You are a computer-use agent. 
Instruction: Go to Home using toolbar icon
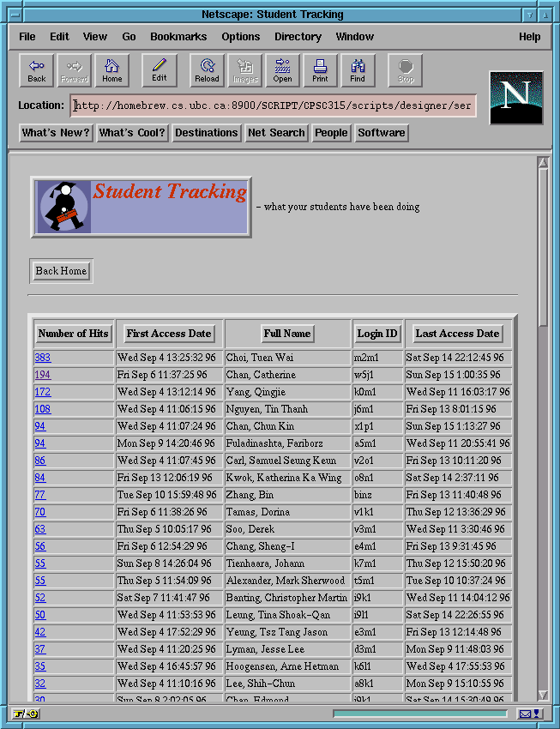click(x=112, y=70)
